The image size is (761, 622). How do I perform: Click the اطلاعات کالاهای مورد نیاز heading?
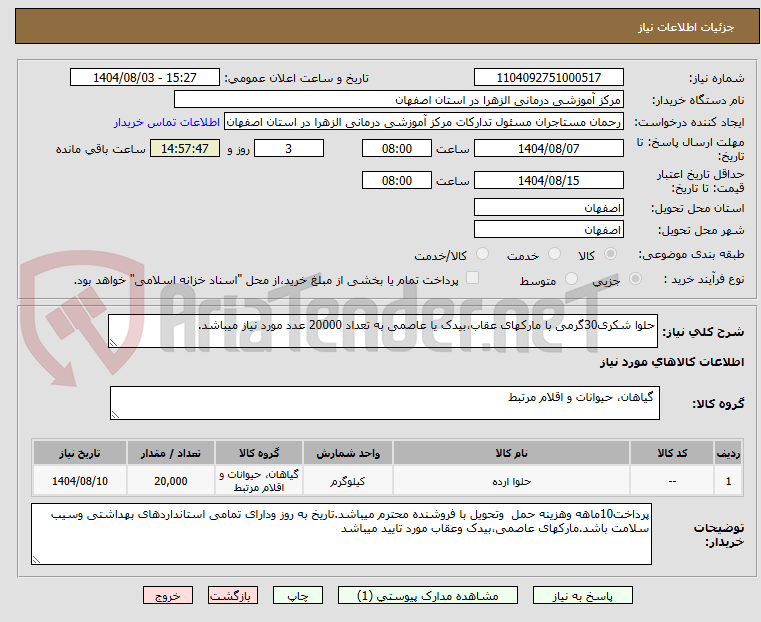click(672, 362)
